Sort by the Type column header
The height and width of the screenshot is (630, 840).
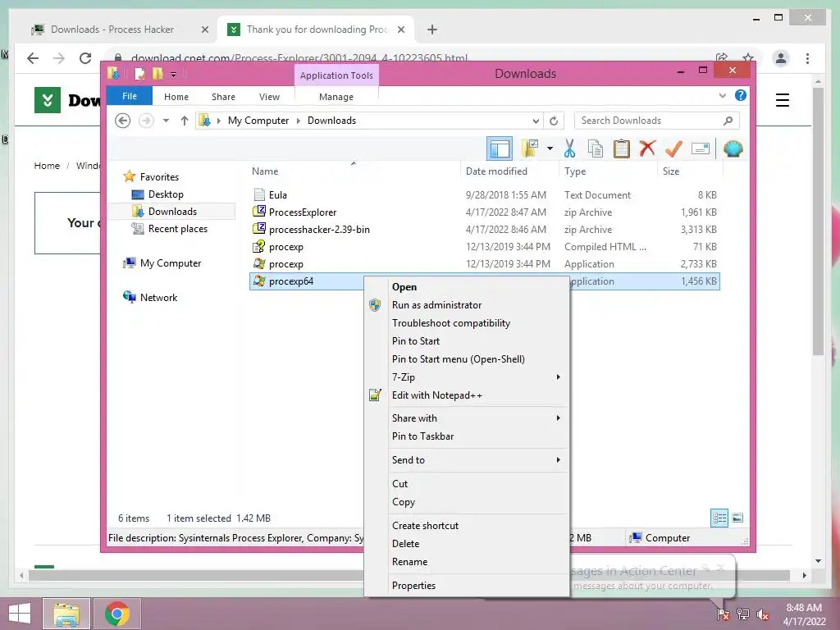click(575, 171)
